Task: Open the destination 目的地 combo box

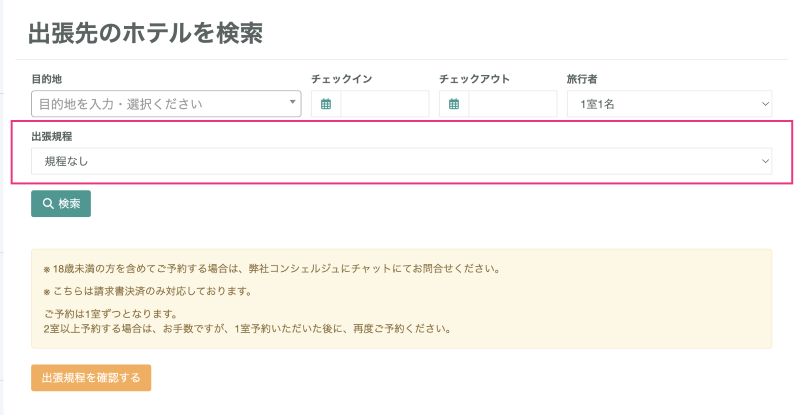Action: click(x=166, y=104)
